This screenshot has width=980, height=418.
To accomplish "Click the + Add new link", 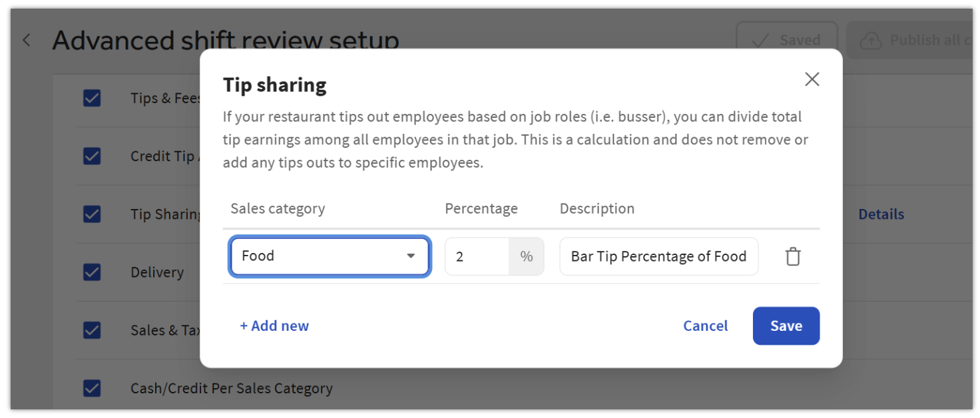I will (x=274, y=326).
